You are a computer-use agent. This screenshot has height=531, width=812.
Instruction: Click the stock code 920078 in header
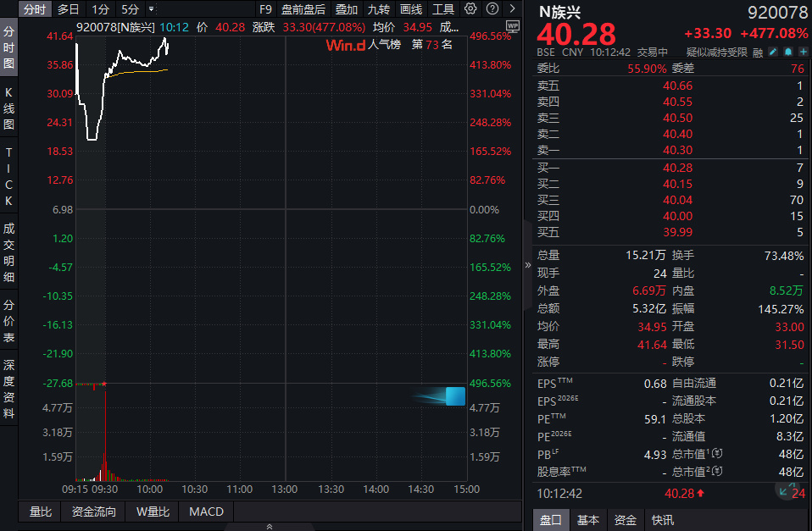[777, 13]
